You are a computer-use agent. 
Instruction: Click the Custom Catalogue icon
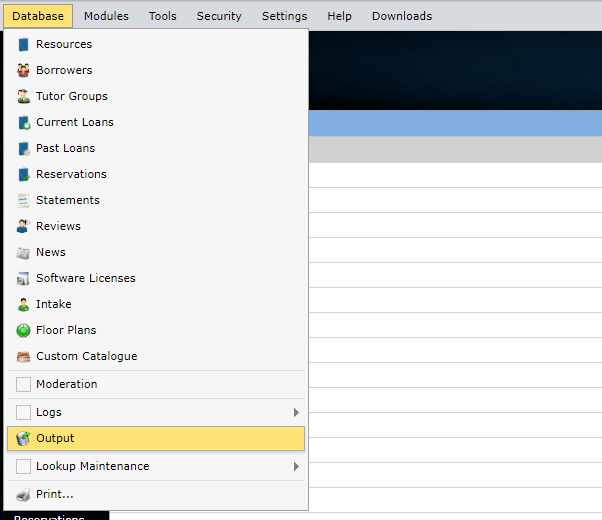pyautogui.click(x=23, y=357)
